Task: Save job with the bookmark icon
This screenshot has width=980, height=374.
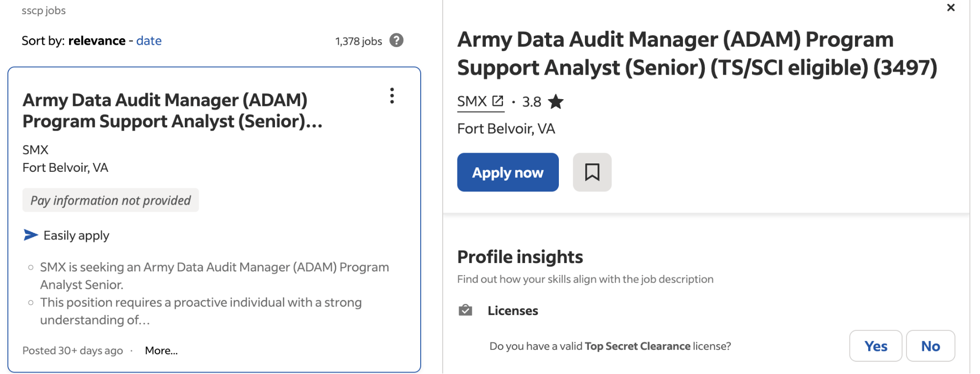Action: pyautogui.click(x=592, y=172)
